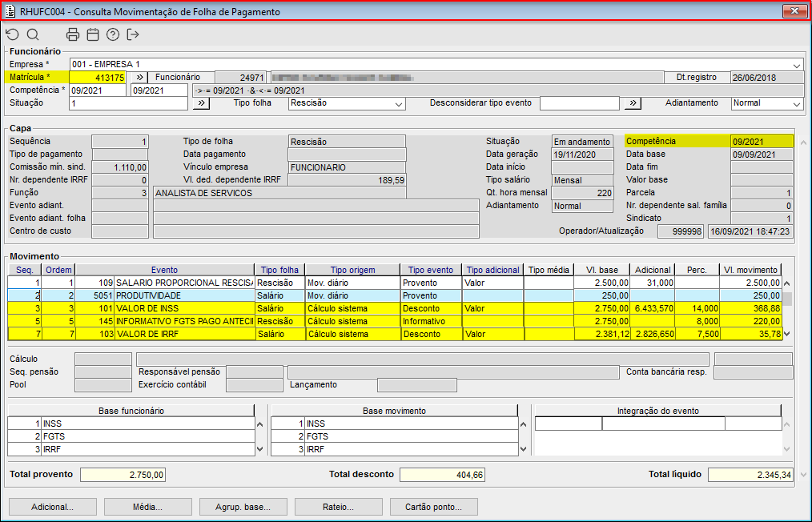The height and width of the screenshot is (522, 812).
Task: Click the Matrícula input field
Action: [97, 78]
